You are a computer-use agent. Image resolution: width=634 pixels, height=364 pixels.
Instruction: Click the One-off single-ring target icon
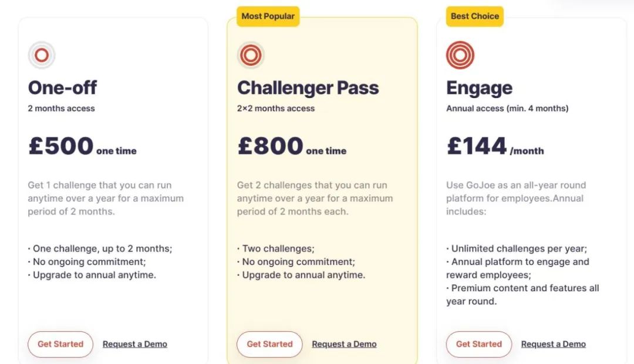[42, 55]
